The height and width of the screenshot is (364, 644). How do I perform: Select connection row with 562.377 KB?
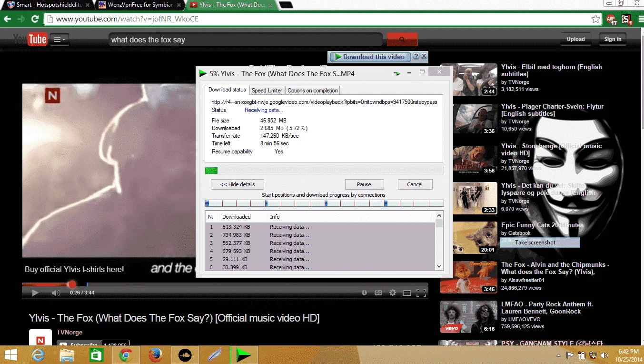pos(320,243)
